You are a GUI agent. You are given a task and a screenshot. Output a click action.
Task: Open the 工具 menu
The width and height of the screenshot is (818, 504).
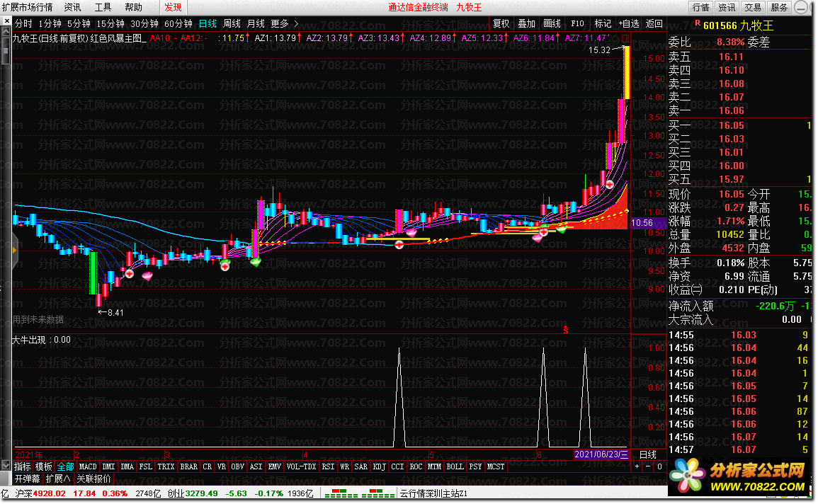coord(103,7)
